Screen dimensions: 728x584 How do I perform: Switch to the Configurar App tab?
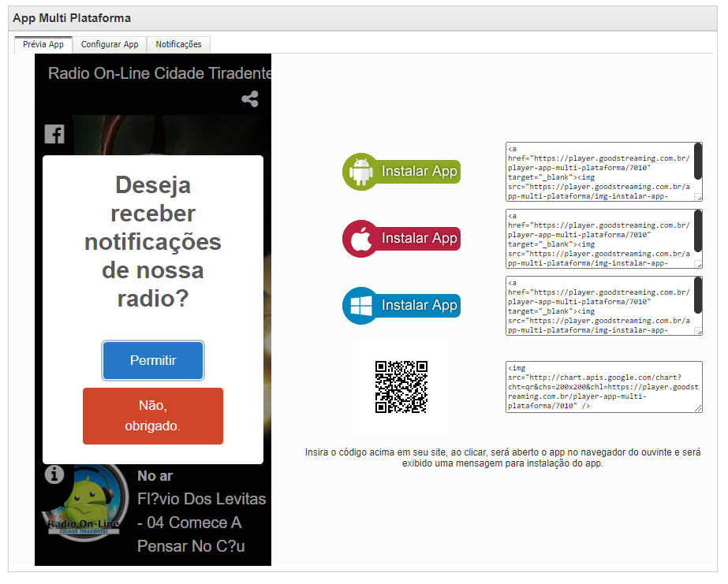[x=110, y=45]
